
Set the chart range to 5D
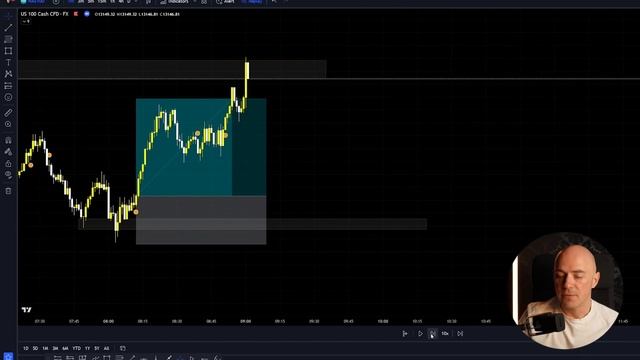click(x=35, y=348)
